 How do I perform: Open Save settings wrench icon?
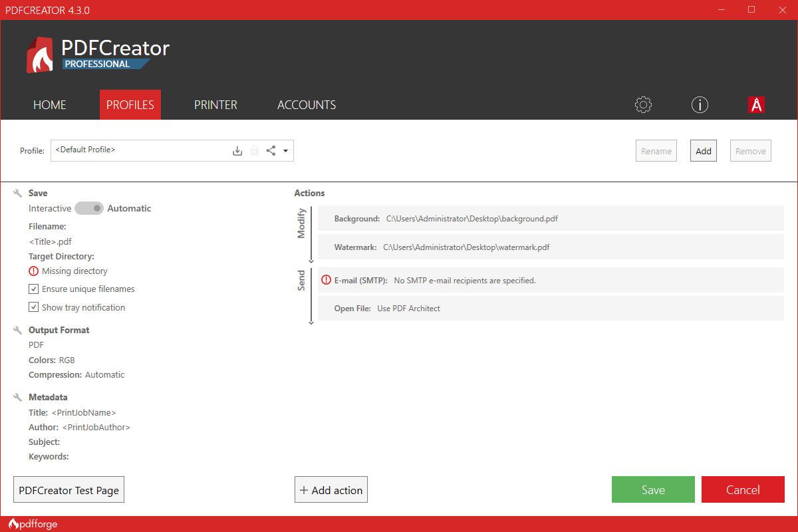[x=18, y=193]
